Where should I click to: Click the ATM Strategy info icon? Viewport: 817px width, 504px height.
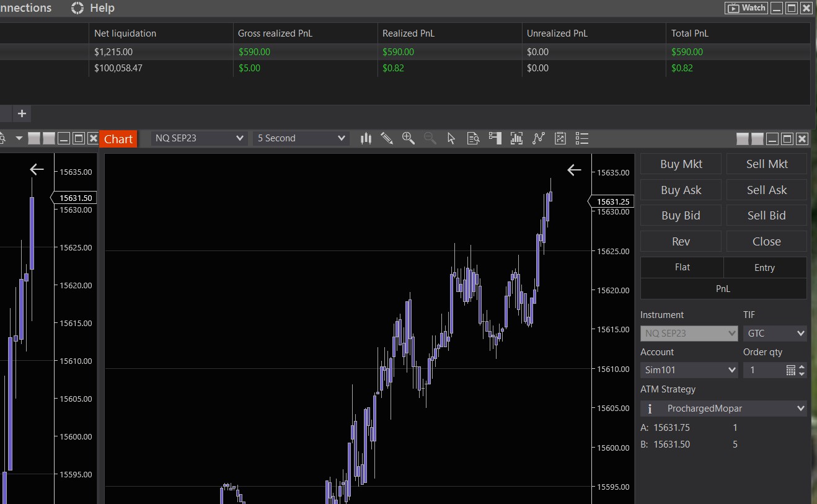[650, 409]
